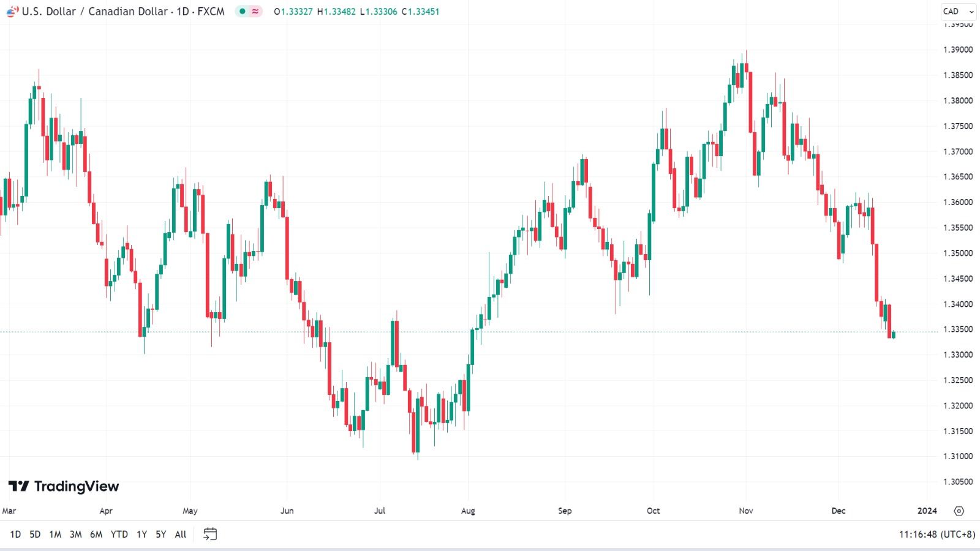980x551 pixels.
Task: Open chart settings gear in axis corner
Action: pyautogui.click(x=959, y=511)
